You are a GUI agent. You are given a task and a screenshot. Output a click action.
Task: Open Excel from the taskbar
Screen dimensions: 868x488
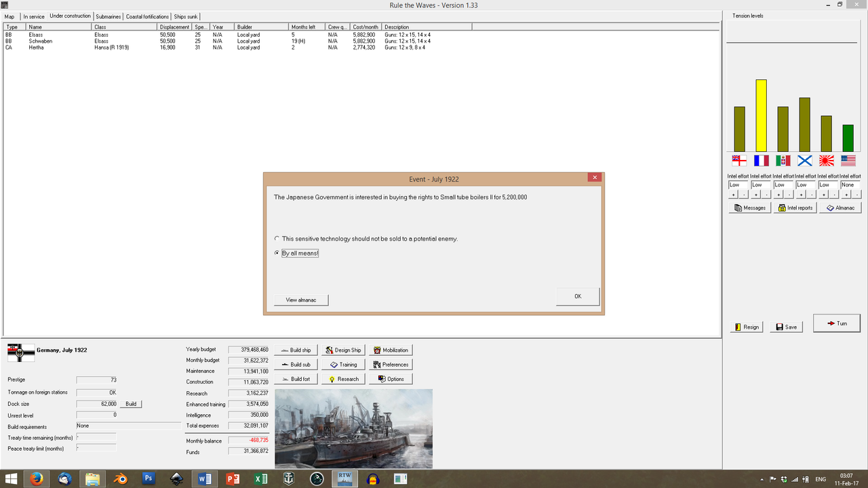coord(260,479)
